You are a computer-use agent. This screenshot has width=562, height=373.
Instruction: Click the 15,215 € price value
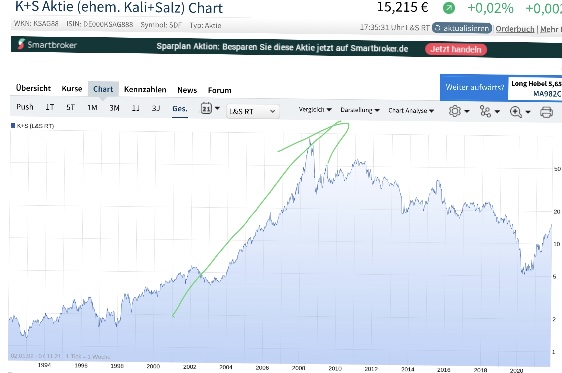pyautogui.click(x=403, y=7)
